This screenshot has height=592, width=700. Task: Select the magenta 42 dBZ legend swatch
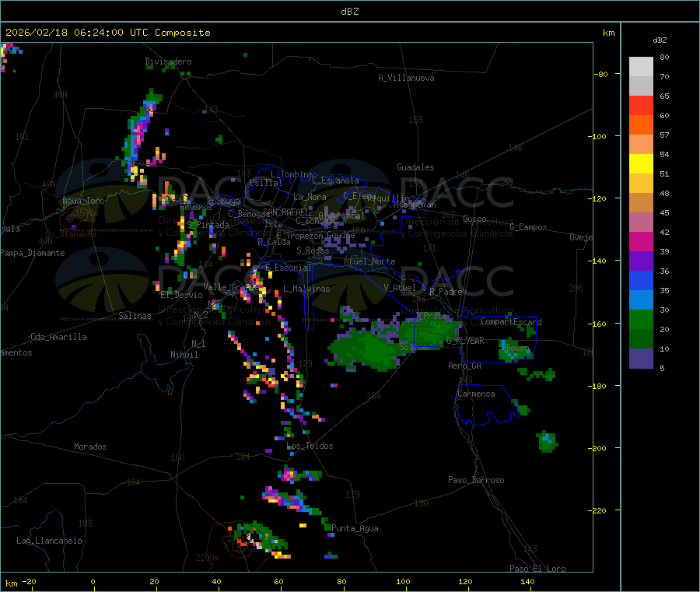[641, 241]
